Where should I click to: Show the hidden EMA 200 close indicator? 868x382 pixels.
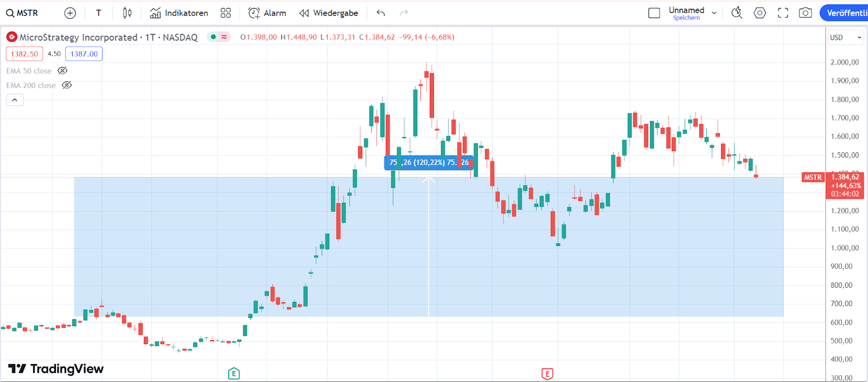[x=67, y=85]
